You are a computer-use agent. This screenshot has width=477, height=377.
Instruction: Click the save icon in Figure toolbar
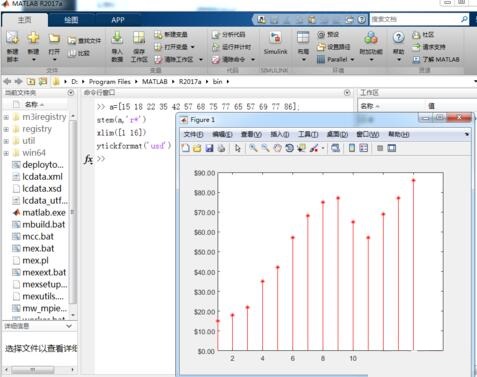pos(209,148)
